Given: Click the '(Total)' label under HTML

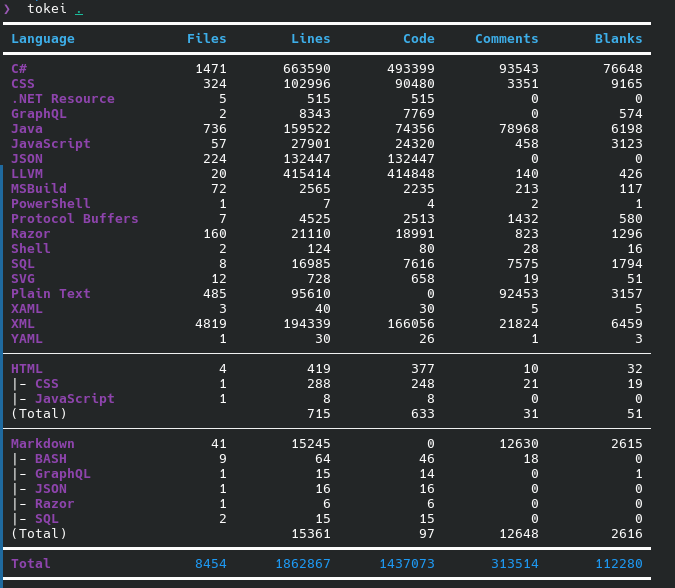Looking at the screenshot, I should click(39, 414).
